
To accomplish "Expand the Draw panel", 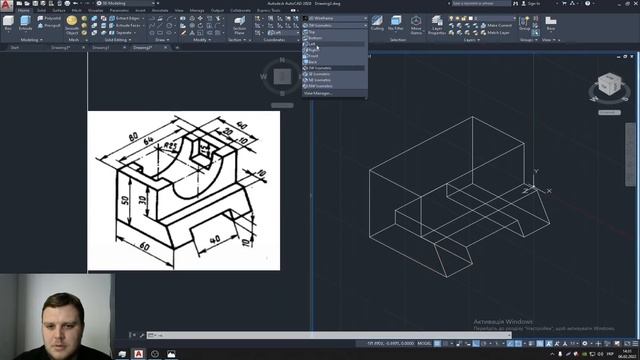I will coord(161,40).
